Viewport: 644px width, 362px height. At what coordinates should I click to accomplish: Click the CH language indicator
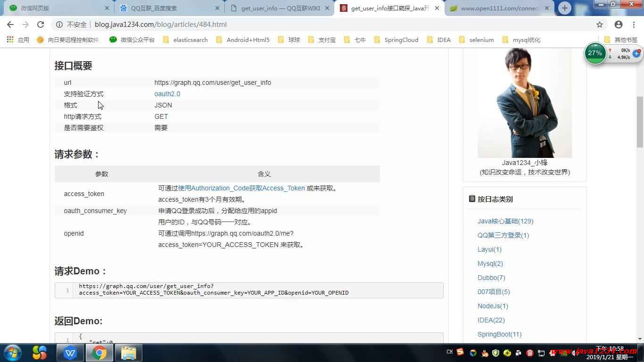pos(449,352)
